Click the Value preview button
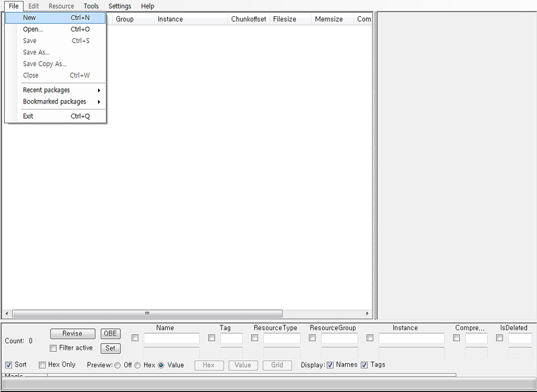 click(243, 365)
